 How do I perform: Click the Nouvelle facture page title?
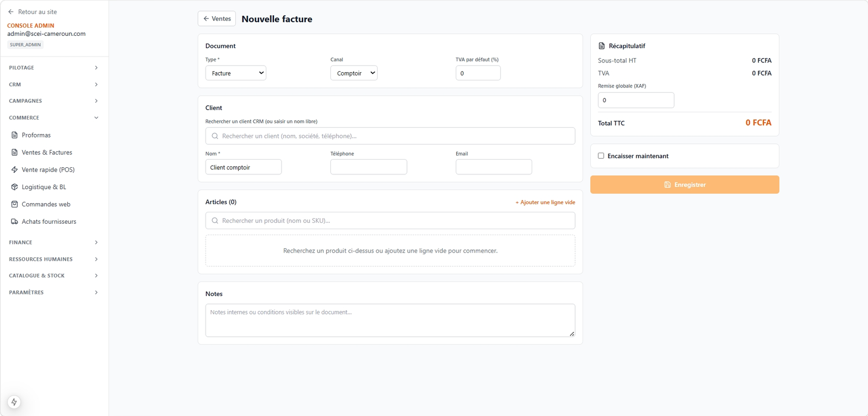click(277, 19)
